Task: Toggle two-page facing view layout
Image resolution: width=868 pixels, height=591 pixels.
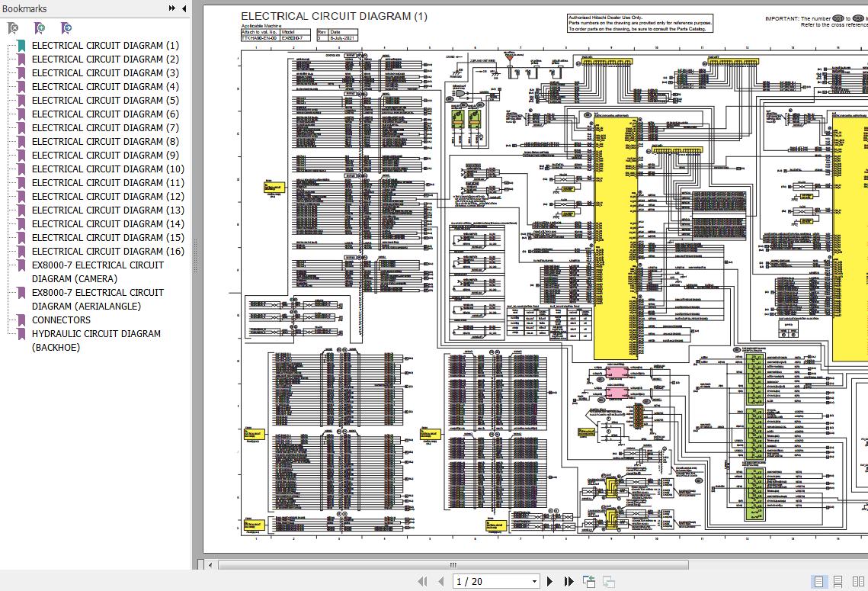Action: [858, 582]
